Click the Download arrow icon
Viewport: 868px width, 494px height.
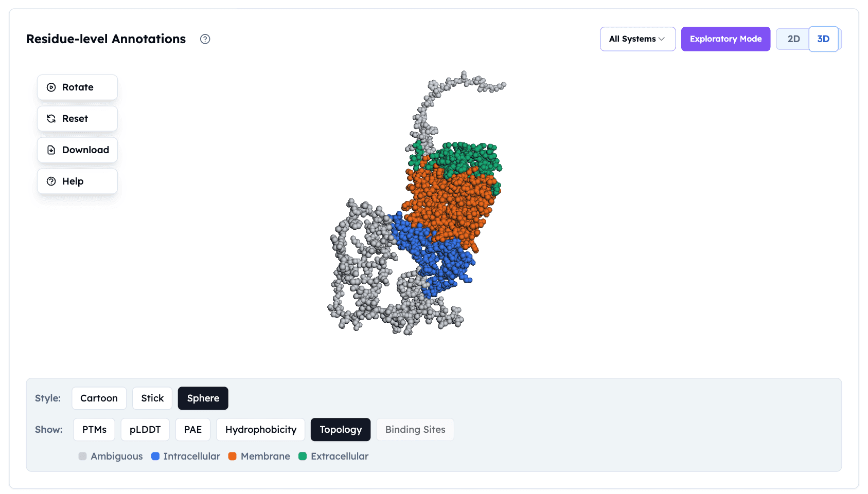pyautogui.click(x=51, y=150)
